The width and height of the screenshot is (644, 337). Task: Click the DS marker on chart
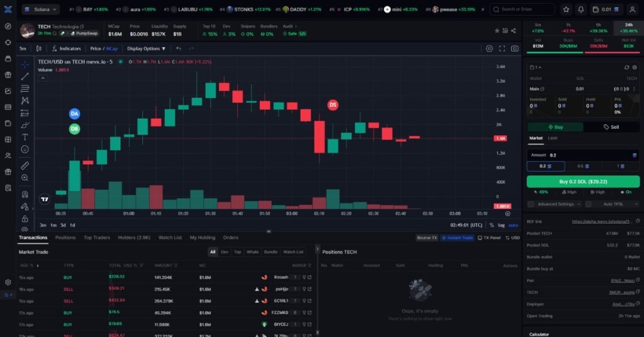(333, 104)
